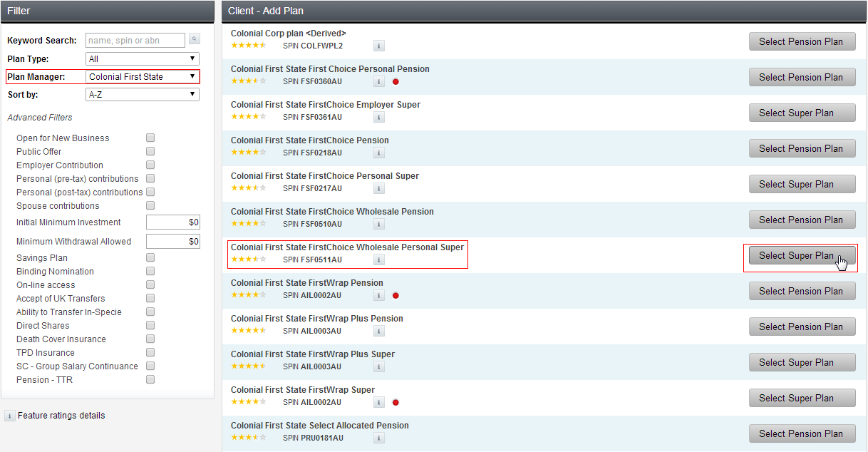Enable SC - Group Salary Continuance

(150, 366)
